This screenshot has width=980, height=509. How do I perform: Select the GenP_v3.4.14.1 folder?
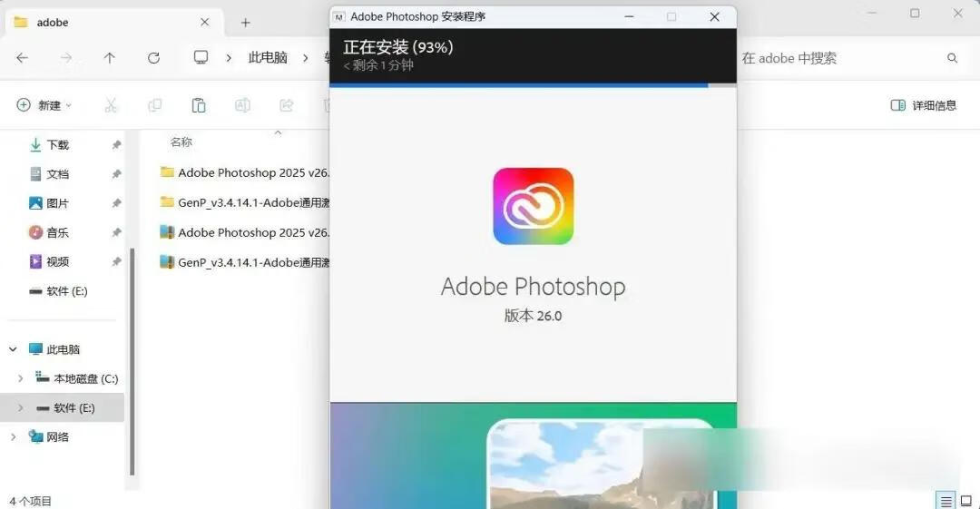[x=244, y=202]
